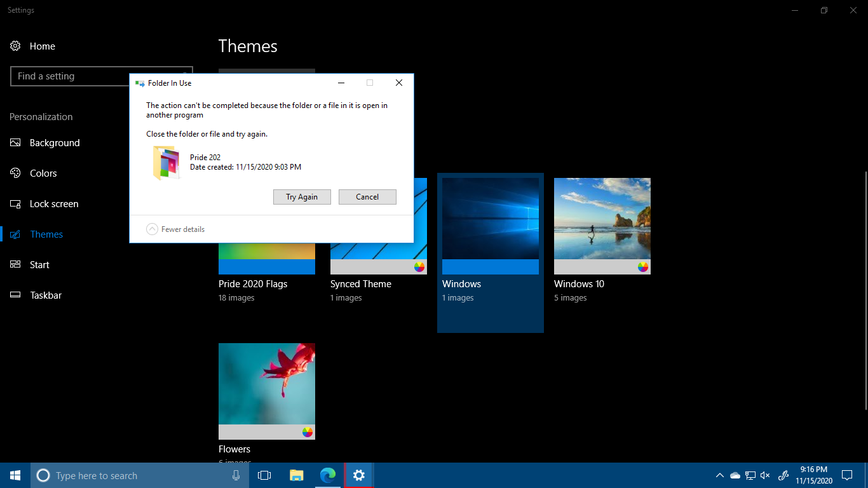This screenshot has height=488, width=868.
Task: Open the Action Center notifications icon
Action: [x=847, y=475]
